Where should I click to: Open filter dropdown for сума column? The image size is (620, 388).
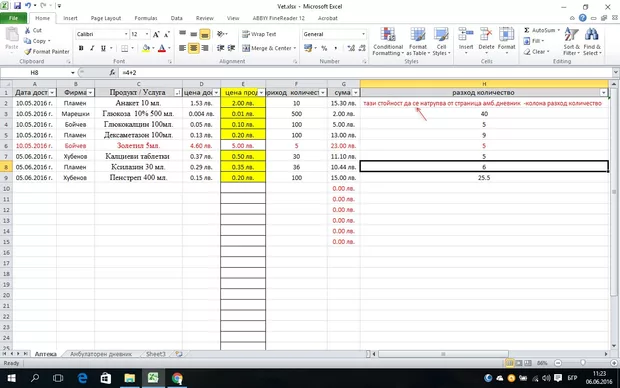point(355,93)
